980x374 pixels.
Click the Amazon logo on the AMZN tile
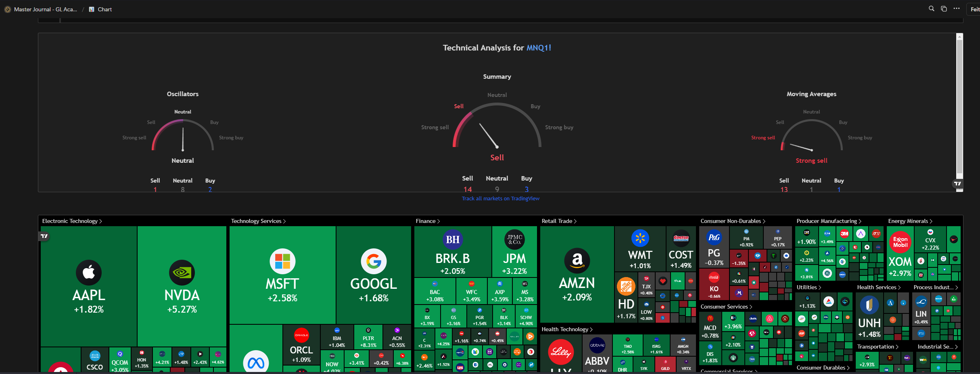click(x=577, y=261)
